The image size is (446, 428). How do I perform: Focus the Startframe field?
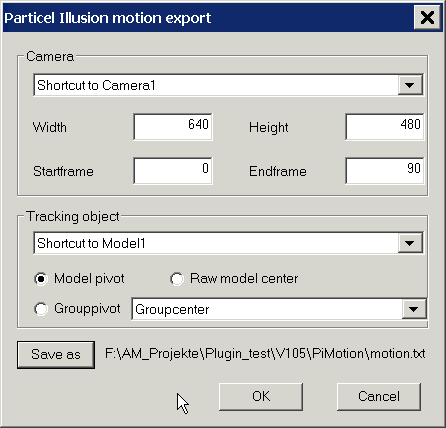(173, 171)
